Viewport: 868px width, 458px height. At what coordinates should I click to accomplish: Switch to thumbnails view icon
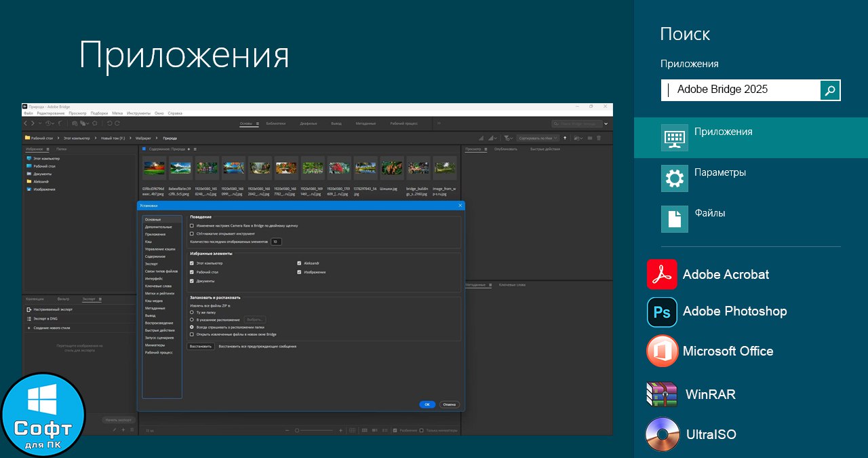(365, 430)
